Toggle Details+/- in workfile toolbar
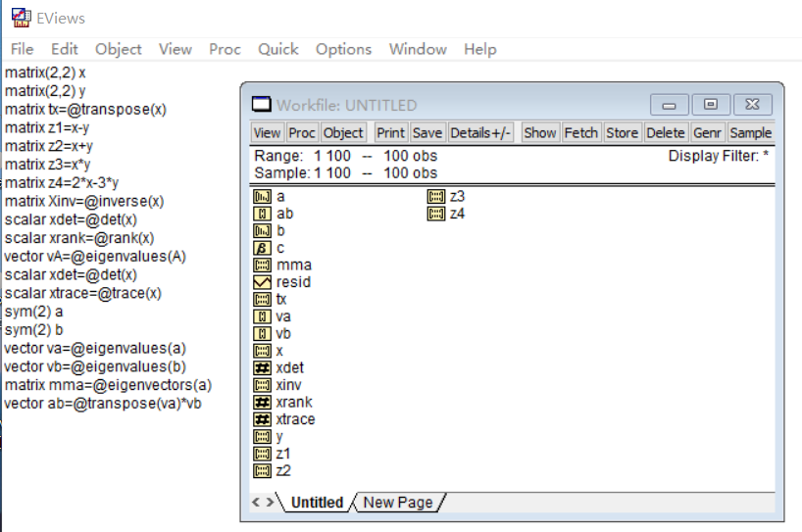This screenshot has height=532, width=802. coord(480,133)
